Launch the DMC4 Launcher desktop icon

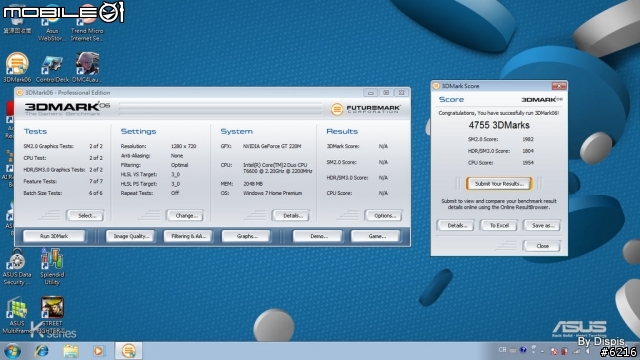[87, 67]
